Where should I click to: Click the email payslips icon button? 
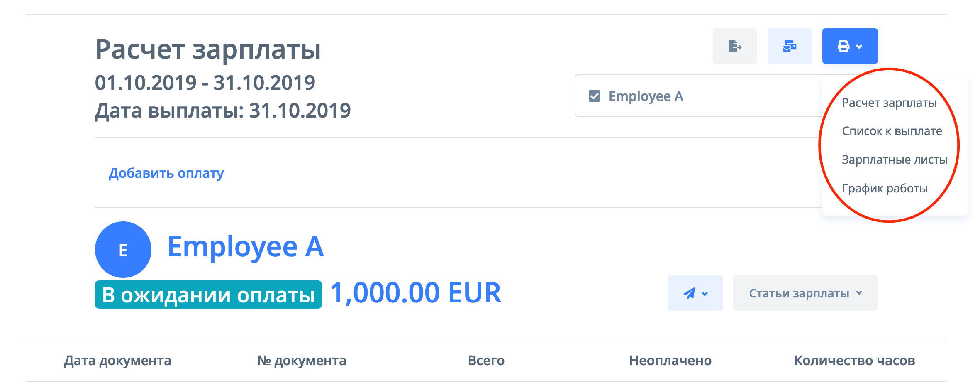789,46
